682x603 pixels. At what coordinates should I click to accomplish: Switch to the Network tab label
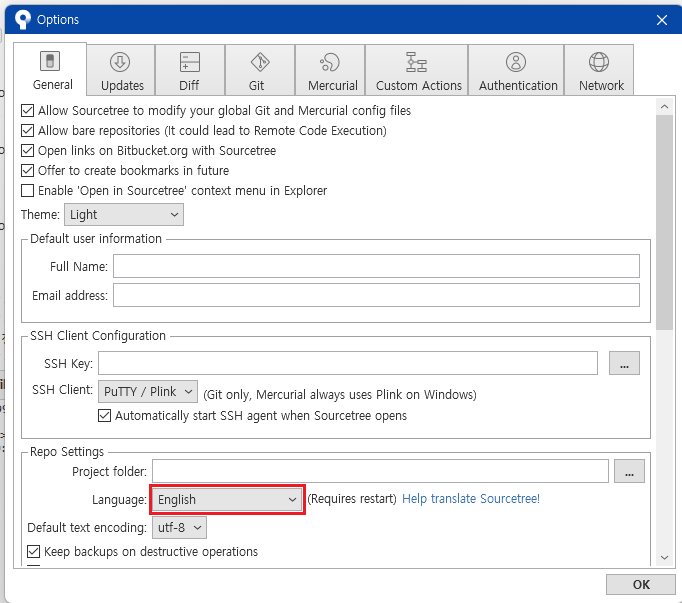pyautogui.click(x=601, y=85)
